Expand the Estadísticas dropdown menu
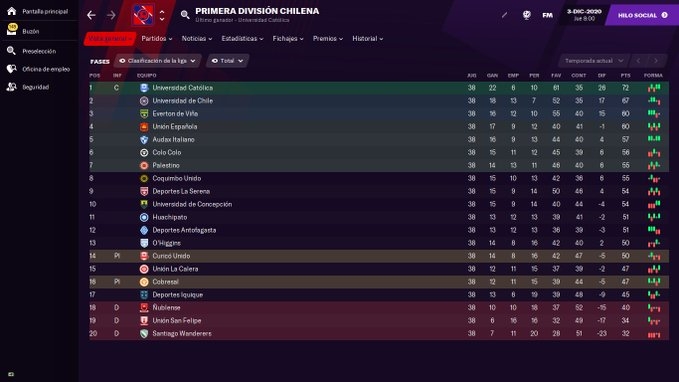Screen dimensions: 679x382 point(242,39)
